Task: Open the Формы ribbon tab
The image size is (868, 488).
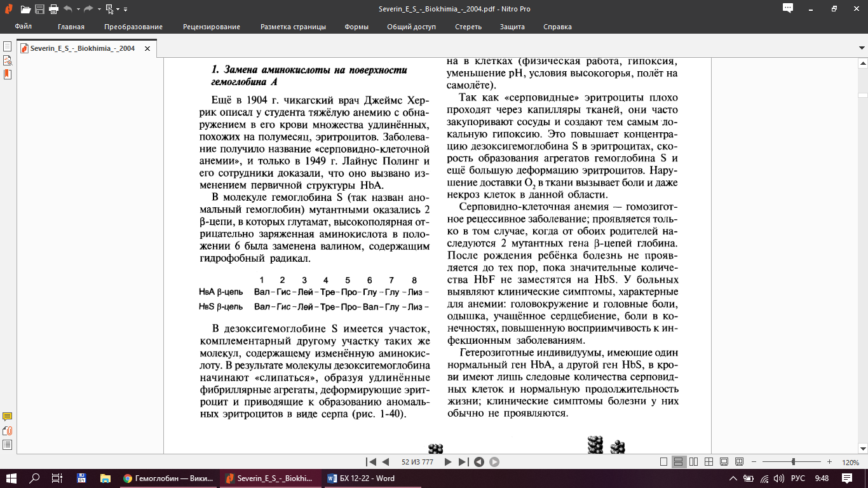Action: coord(356,27)
